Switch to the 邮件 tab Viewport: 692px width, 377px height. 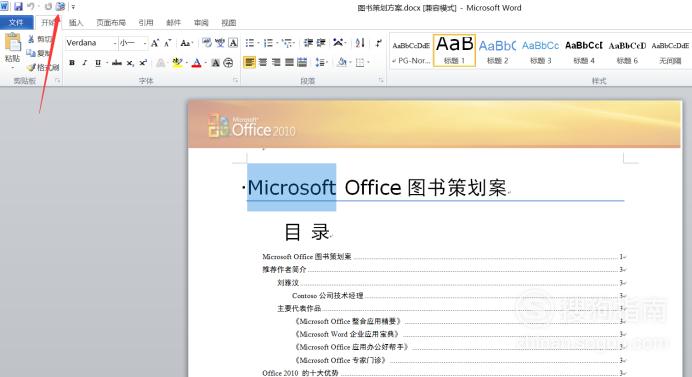point(173,23)
